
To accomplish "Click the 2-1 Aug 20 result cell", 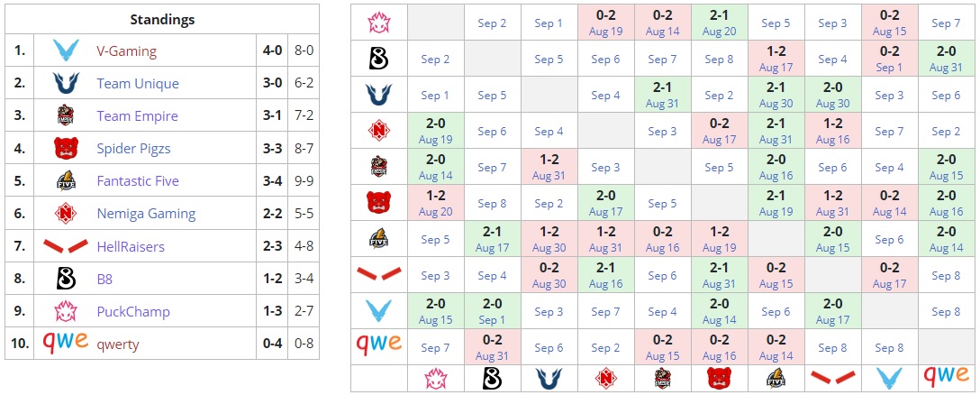I will pos(719,23).
